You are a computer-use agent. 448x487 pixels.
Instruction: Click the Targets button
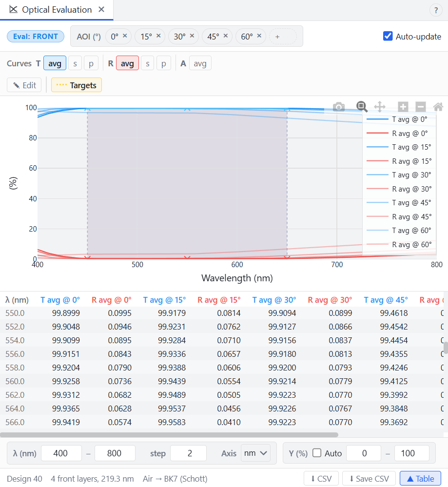click(77, 85)
